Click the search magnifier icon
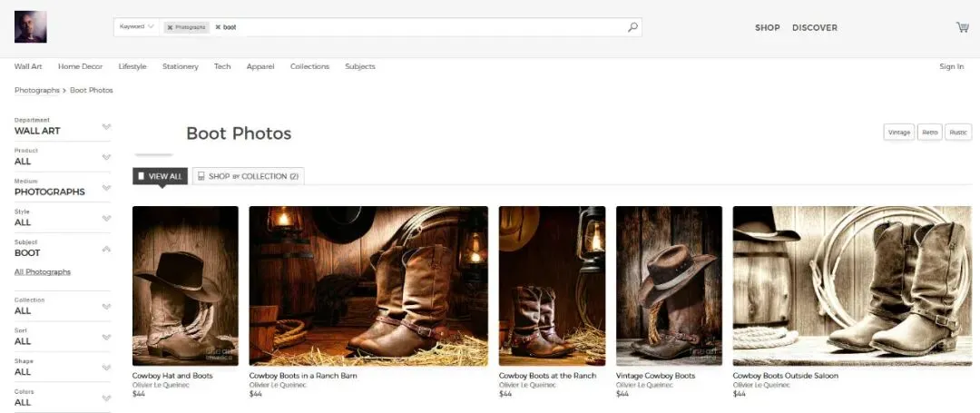980x413 pixels. [632, 27]
